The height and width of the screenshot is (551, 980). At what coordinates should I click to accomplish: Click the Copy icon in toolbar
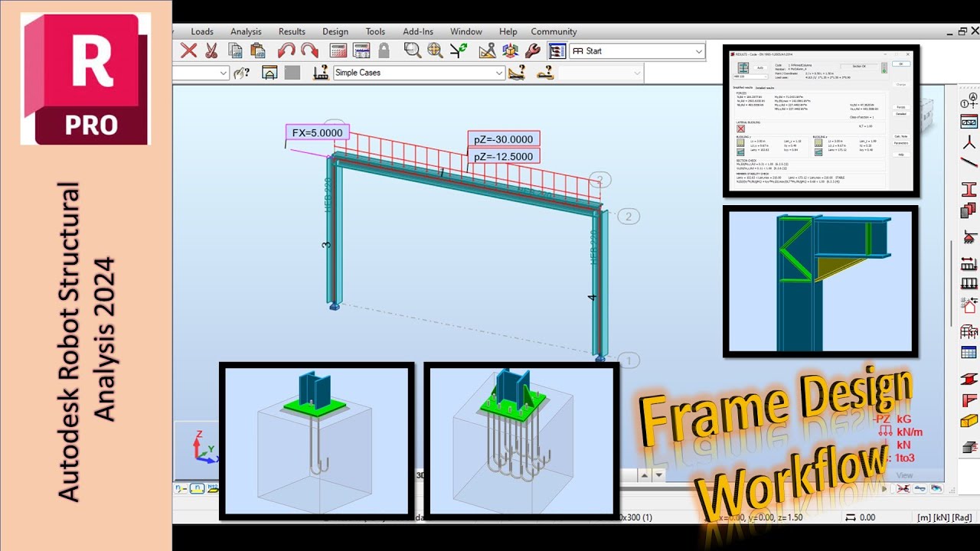coord(235,51)
